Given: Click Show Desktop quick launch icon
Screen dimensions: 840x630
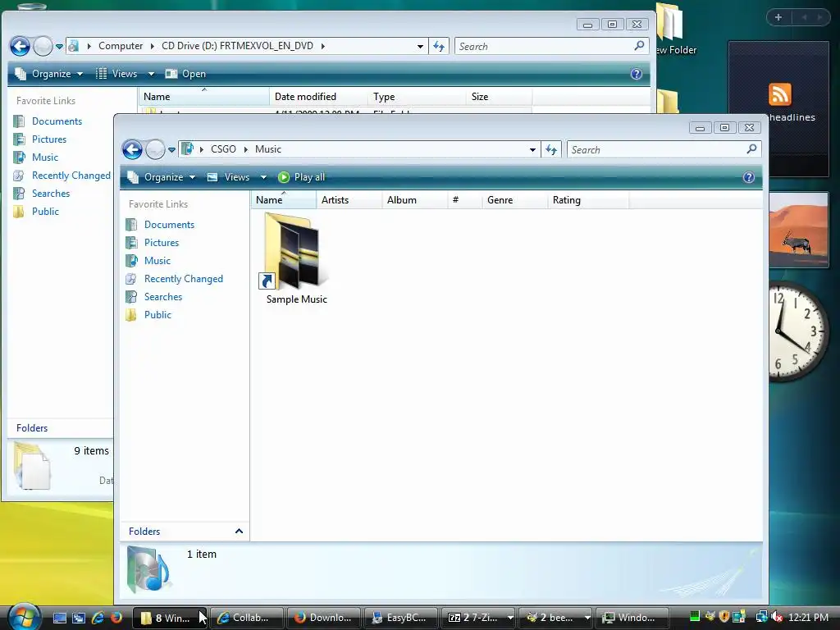Looking at the screenshot, I should 59,618.
